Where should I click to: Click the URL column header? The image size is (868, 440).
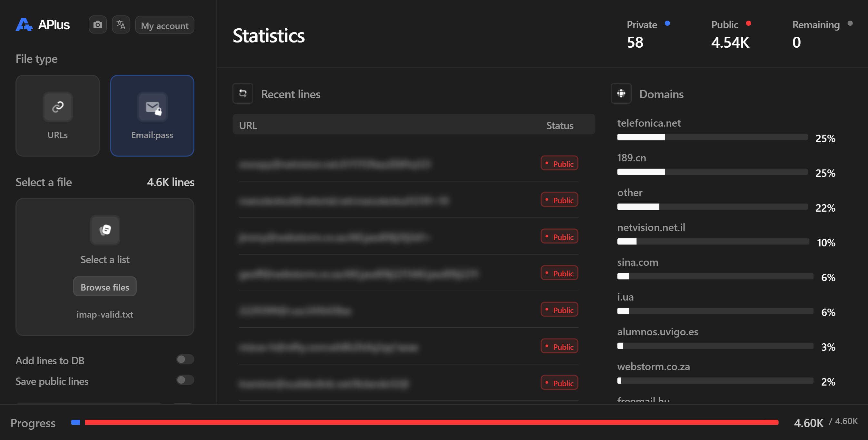248,125
